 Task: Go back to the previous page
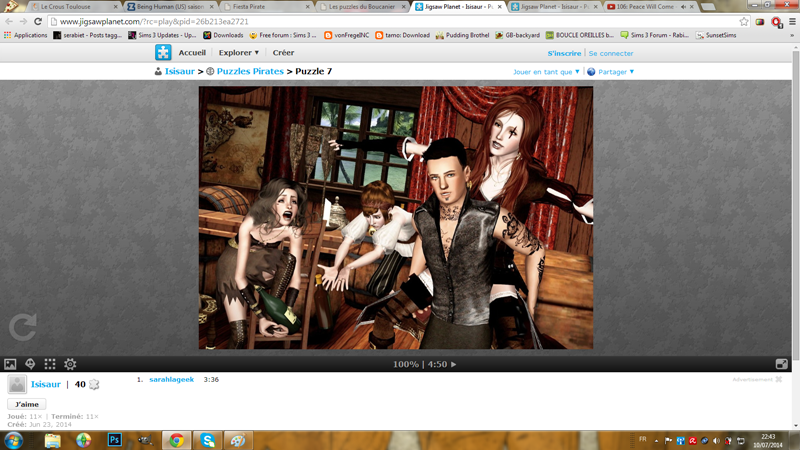[9, 21]
